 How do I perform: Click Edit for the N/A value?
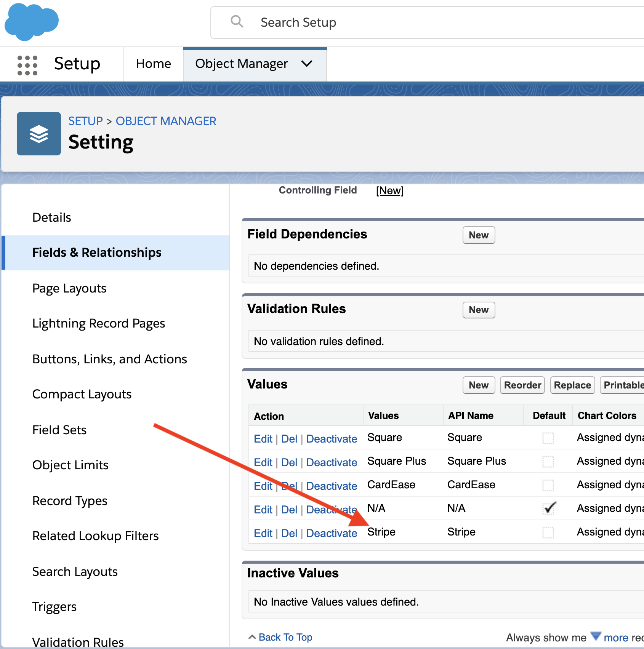(x=263, y=510)
